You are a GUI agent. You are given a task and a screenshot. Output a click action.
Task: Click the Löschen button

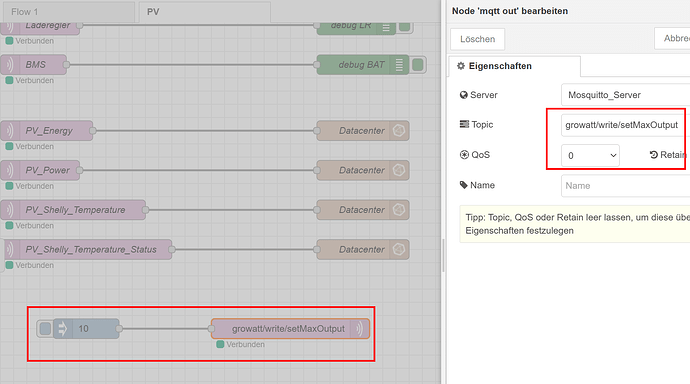[477, 39]
